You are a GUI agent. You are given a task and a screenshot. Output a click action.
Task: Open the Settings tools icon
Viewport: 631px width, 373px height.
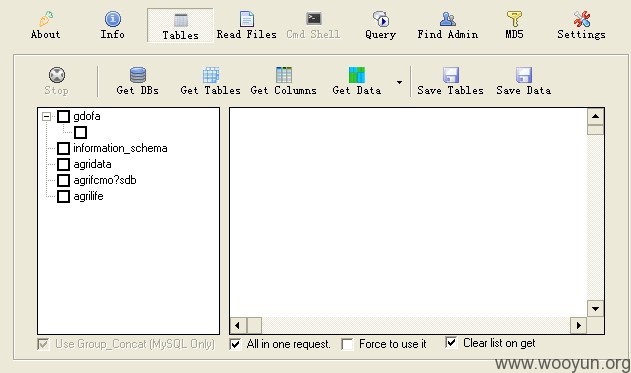tap(582, 19)
